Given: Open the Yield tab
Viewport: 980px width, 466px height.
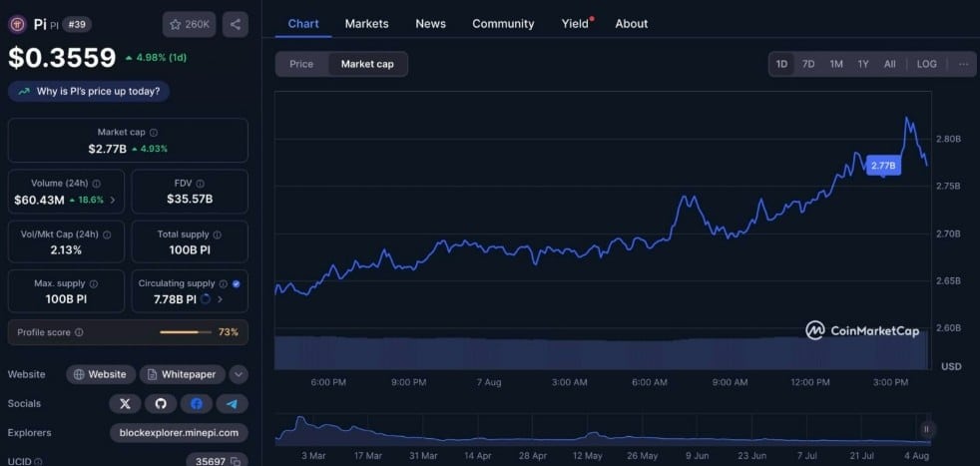Looking at the screenshot, I should [x=577, y=24].
